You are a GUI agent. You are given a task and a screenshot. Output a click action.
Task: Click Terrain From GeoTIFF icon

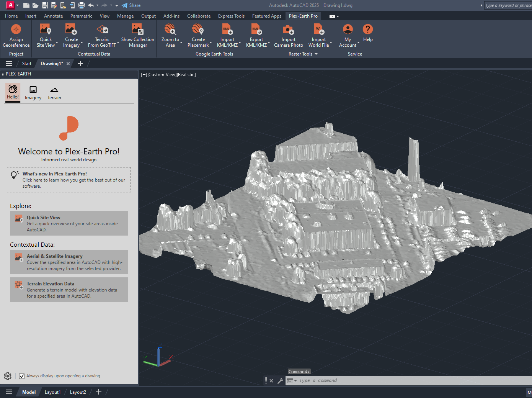pos(102,29)
